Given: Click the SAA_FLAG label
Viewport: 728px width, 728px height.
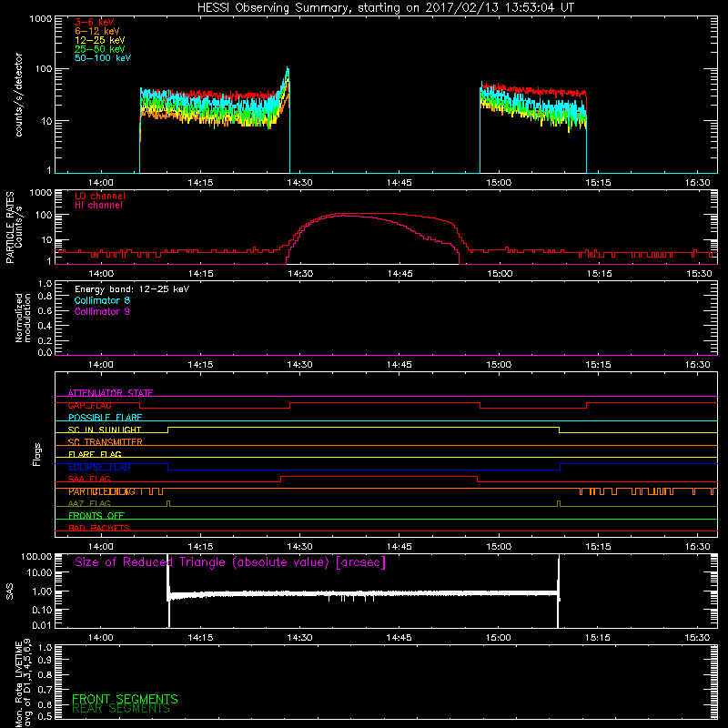Looking at the screenshot, I should (89, 480).
